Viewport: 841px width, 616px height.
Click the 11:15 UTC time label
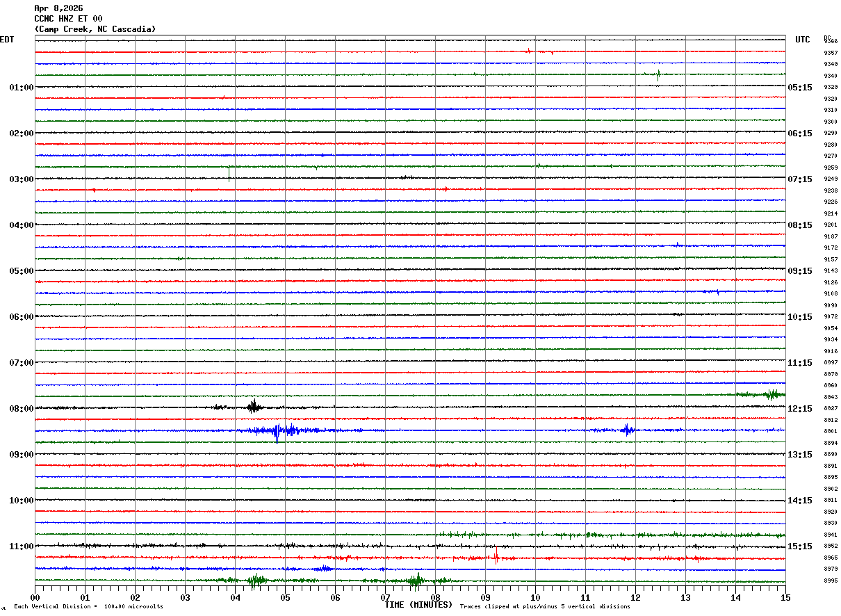tap(800, 363)
